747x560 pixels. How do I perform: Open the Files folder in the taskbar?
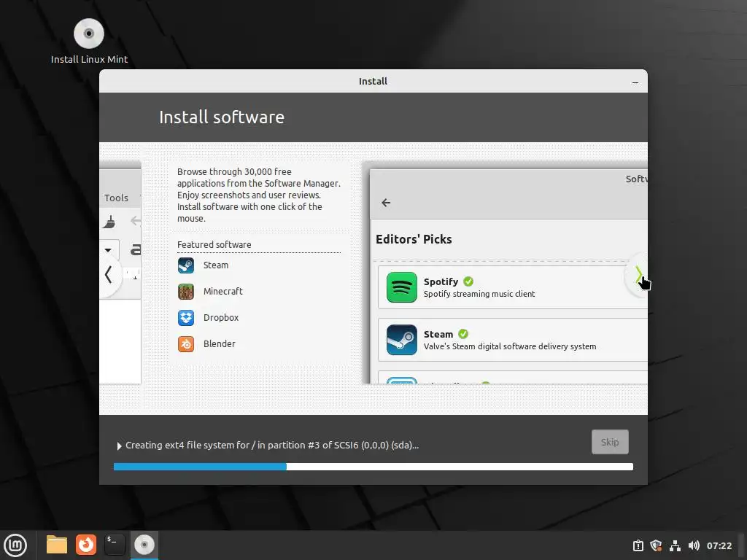57,545
